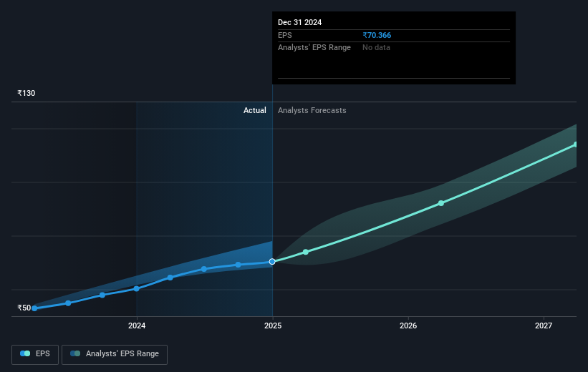
Task: Click the 'No data' analysts range value
Action: [x=376, y=48]
